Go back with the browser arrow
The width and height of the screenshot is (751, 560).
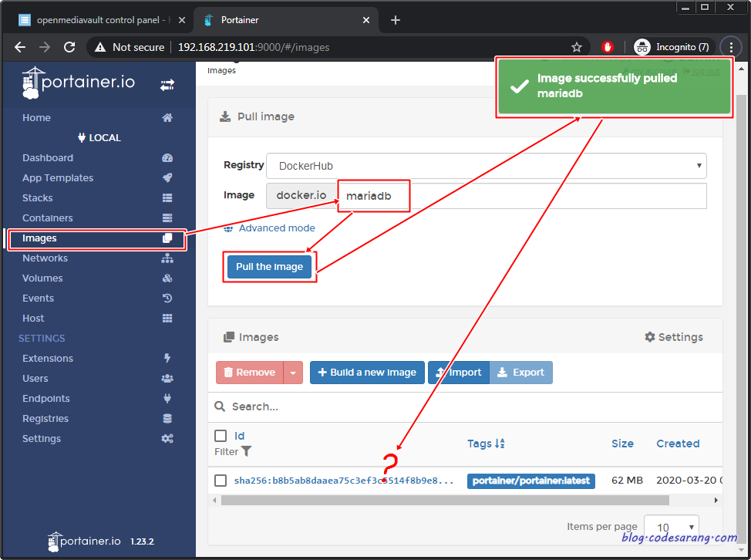pos(19,47)
